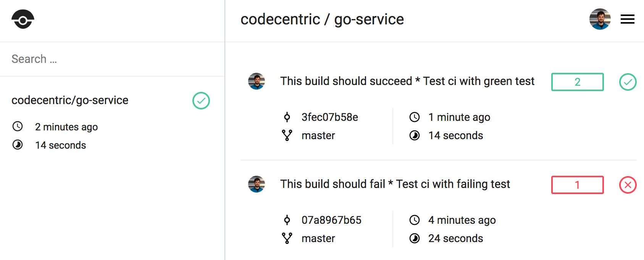Image resolution: width=644 pixels, height=260 pixels.
Task: Open build number 2 badge
Action: point(577,82)
